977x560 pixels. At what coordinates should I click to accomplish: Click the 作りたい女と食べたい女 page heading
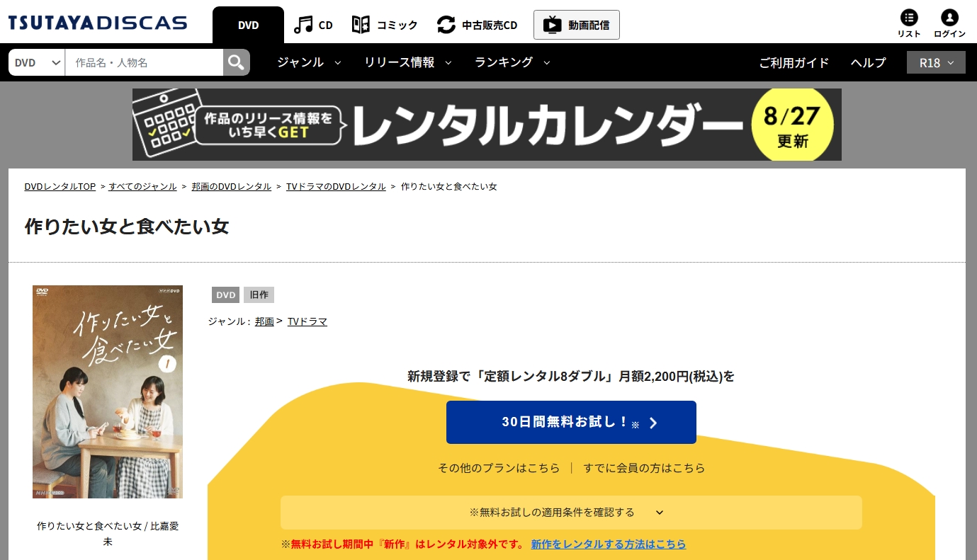pos(127,227)
